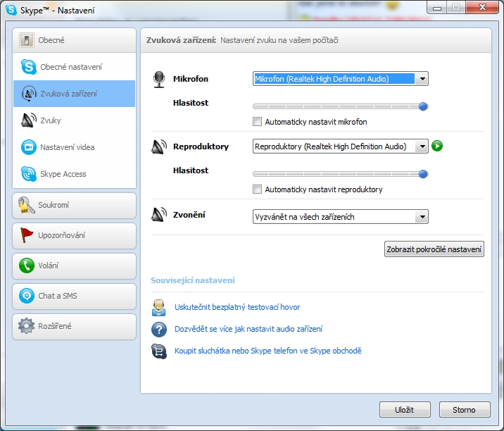Click the microphone icon next to Mikrofon
Image resolution: width=504 pixels, height=431 pixels.
pyautogui.click(x=159, y=79)
